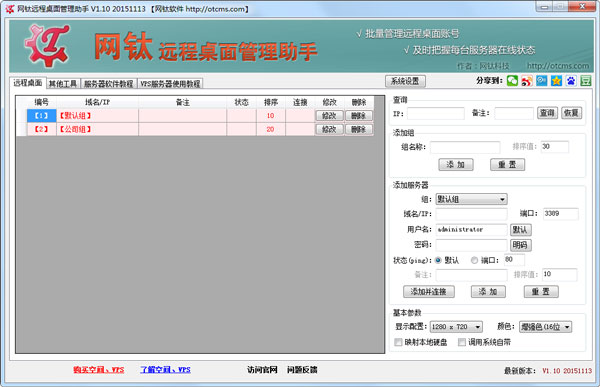
Task: Click the 排序 column header
Action: tap(271, 102)
